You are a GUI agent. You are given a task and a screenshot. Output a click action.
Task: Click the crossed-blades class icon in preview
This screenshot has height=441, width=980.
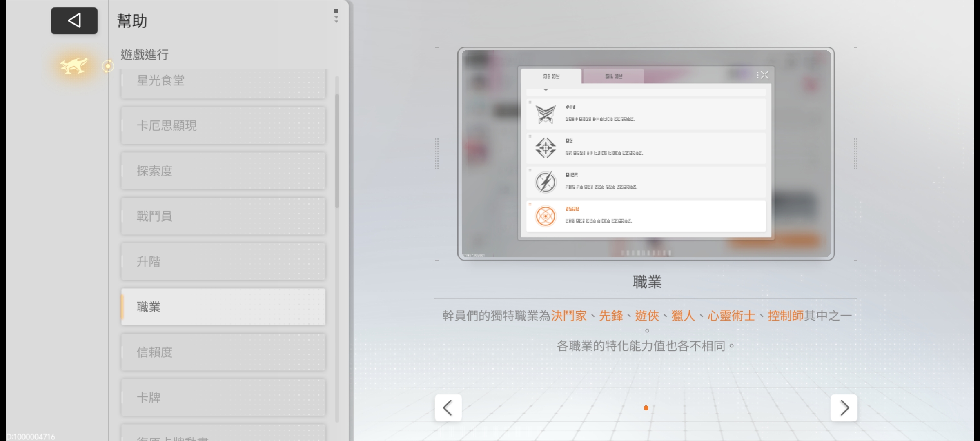pyautogui.click(x=546, y=114)
